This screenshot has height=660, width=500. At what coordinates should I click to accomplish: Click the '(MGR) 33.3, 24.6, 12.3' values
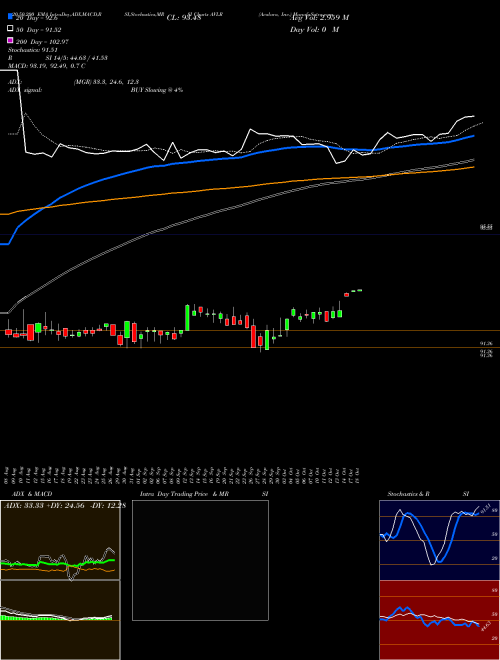(106, 82)
